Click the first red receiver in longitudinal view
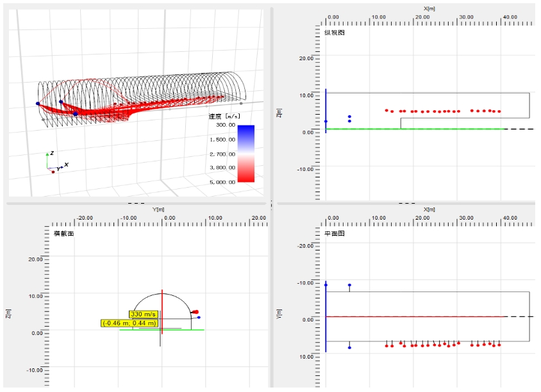Viewport: 541px width, 392px height. 387,110
